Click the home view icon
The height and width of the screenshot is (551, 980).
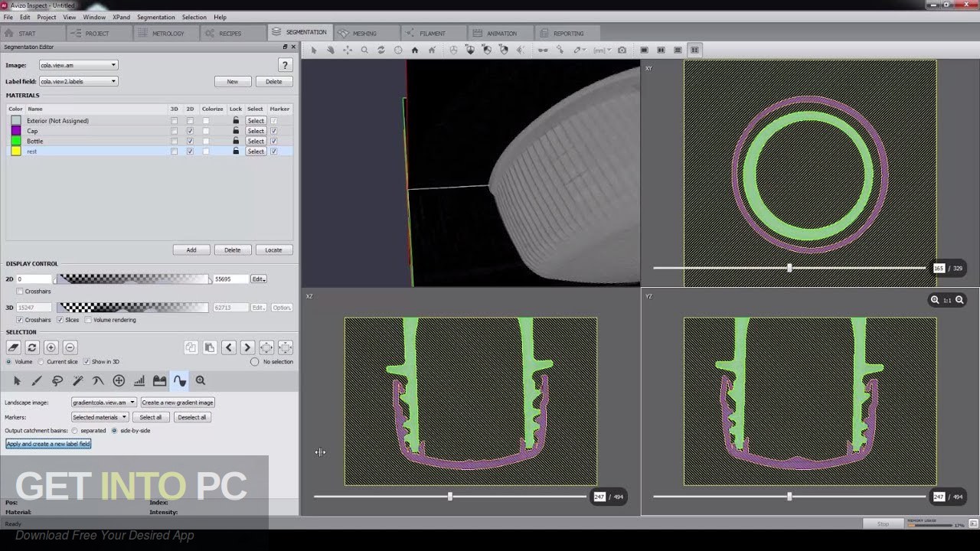[415, 50]
